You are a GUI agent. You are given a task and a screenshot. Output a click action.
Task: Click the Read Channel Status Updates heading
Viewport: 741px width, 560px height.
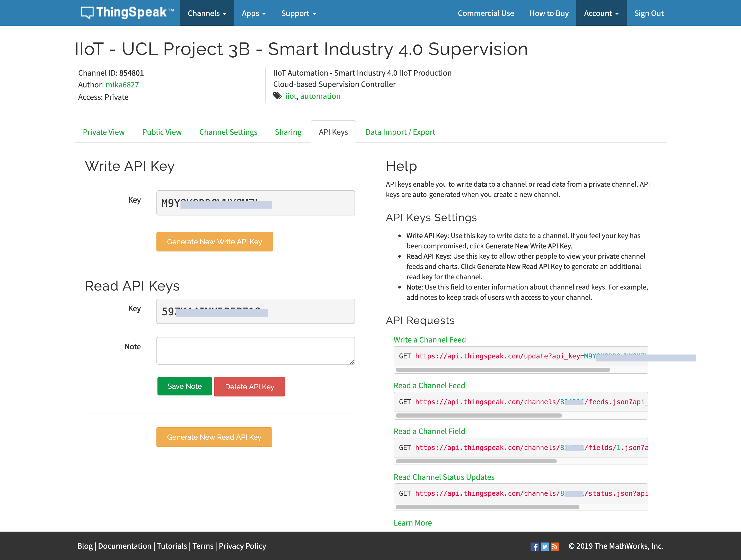pyautogui.click(x=444, y=477)
